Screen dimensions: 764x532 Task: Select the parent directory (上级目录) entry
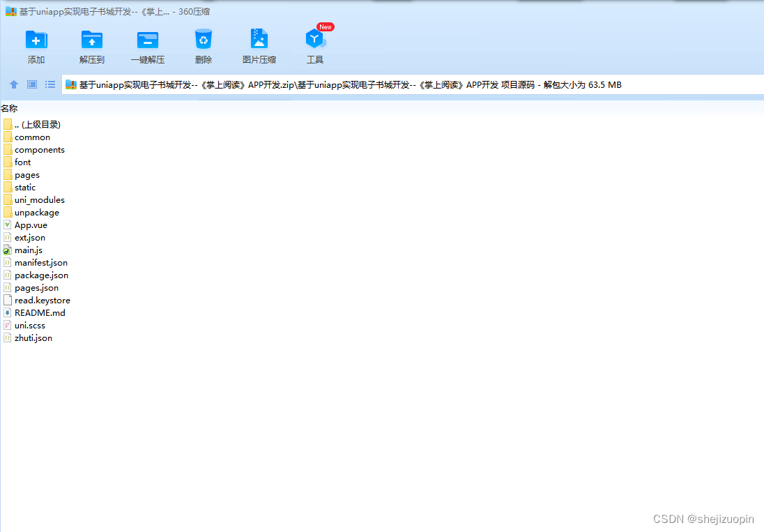coord(32,125)
